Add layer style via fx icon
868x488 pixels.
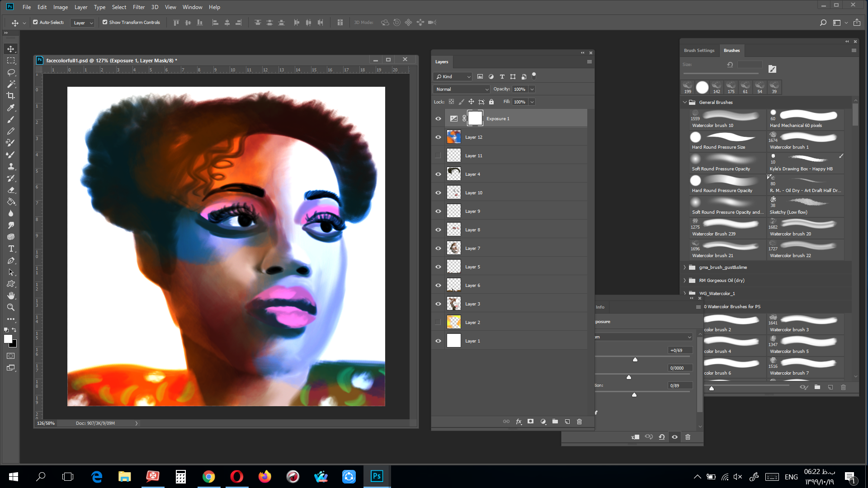tap(519, 422)
